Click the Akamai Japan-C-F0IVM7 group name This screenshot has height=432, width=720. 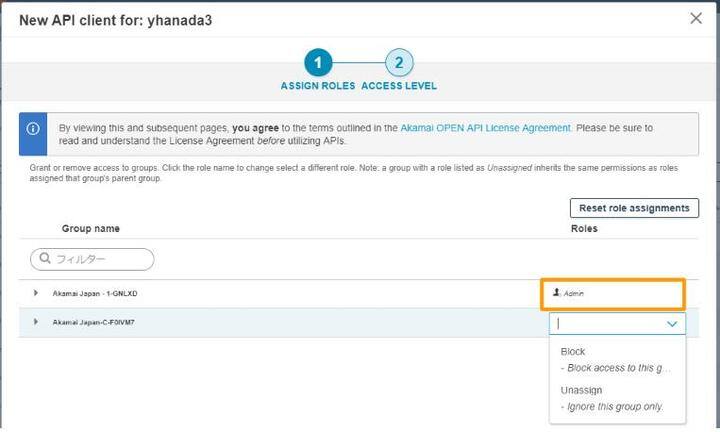94,322
